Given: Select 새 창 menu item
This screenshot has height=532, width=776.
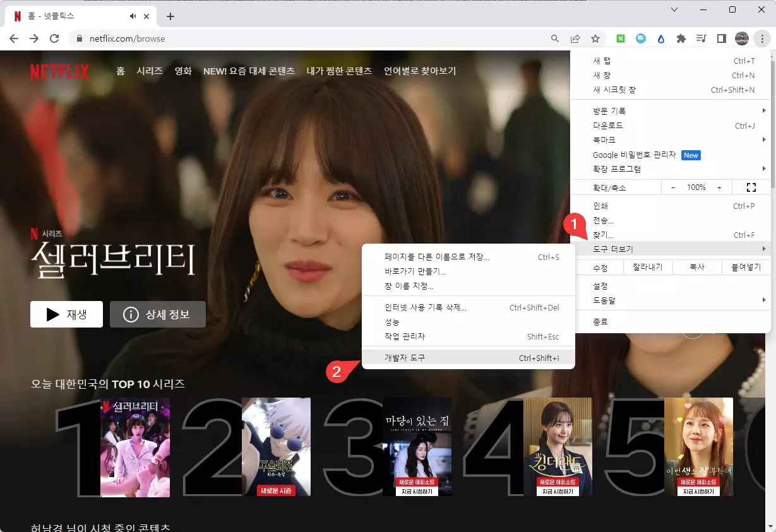Looking at the screenshot, I should click(671, 75).
